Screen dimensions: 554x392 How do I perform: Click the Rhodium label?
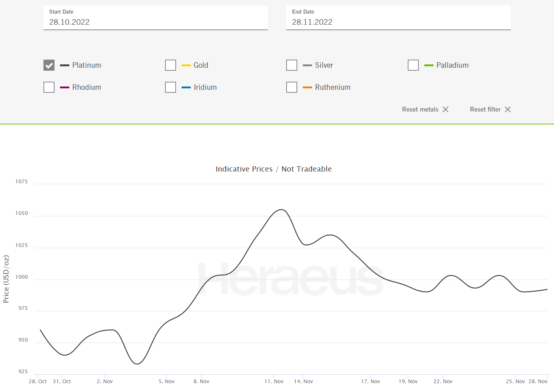tap(87, 87)
